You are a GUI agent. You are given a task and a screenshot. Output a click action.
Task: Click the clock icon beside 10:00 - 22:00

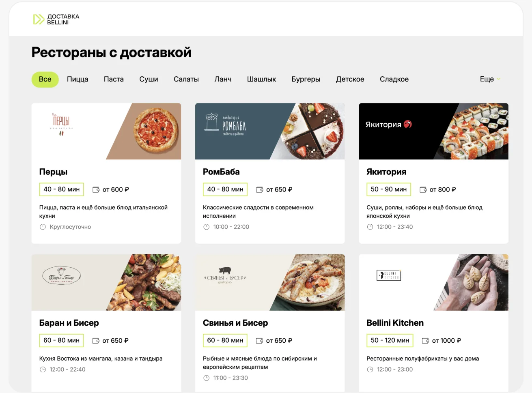(x=206, y=227)
